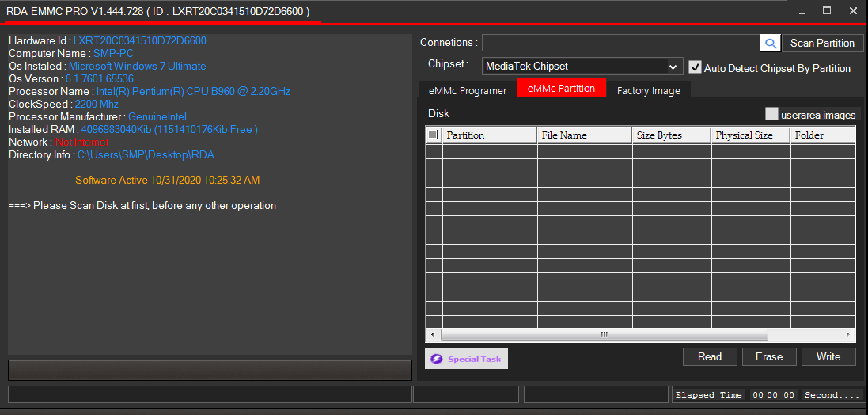Click the Hardware Id value LXRT20C0341510D72D6600
868x415 pixels.
pyautogui.click(x=139, y=41)
